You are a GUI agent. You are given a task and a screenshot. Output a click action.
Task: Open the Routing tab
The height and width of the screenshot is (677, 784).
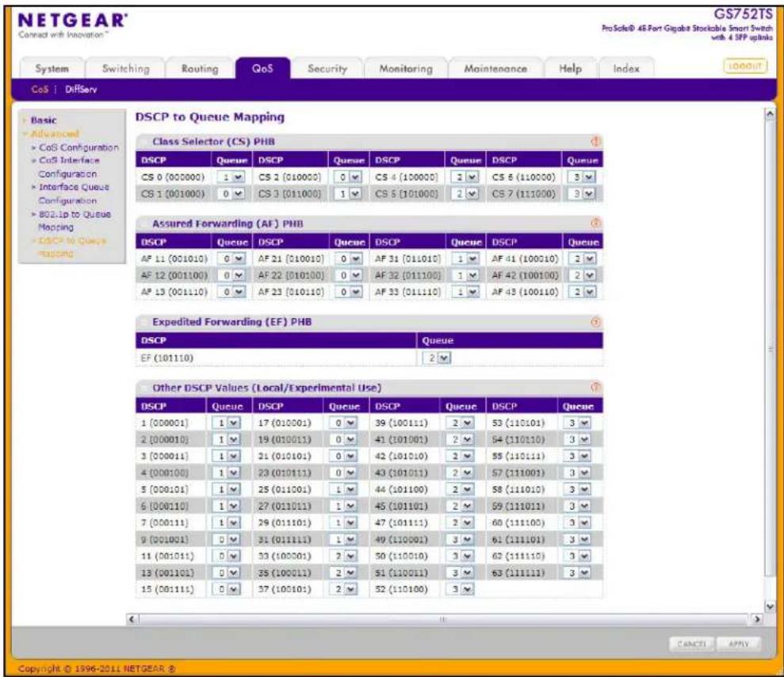(x=200, y=68)
